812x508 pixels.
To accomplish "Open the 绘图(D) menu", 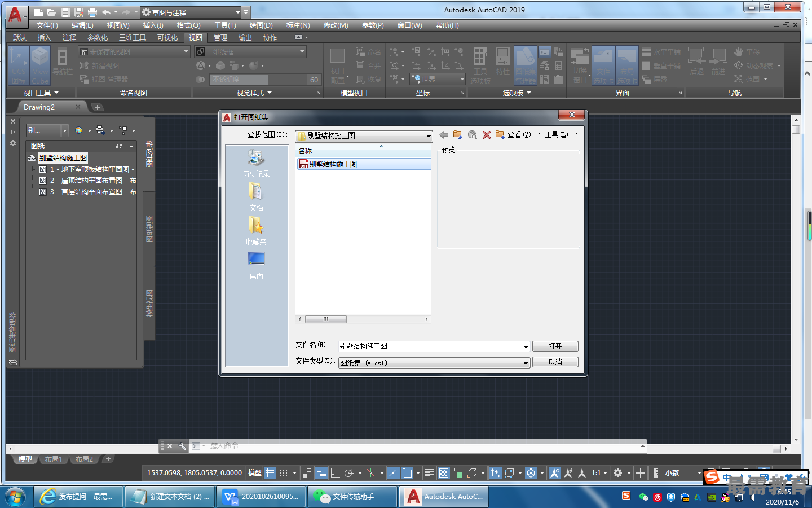I will pos(261,25).
